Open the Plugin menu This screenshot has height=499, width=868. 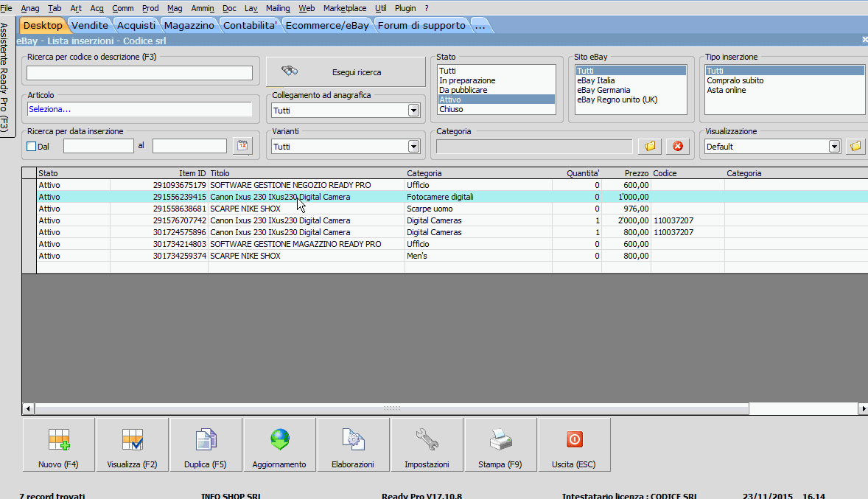pos(405,8)
